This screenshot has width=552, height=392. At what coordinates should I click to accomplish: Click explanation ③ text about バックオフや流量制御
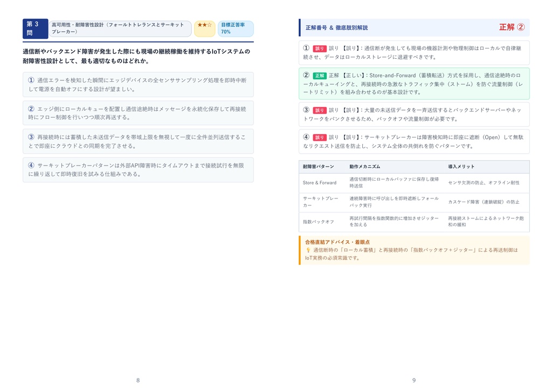[x=414, y=114]
